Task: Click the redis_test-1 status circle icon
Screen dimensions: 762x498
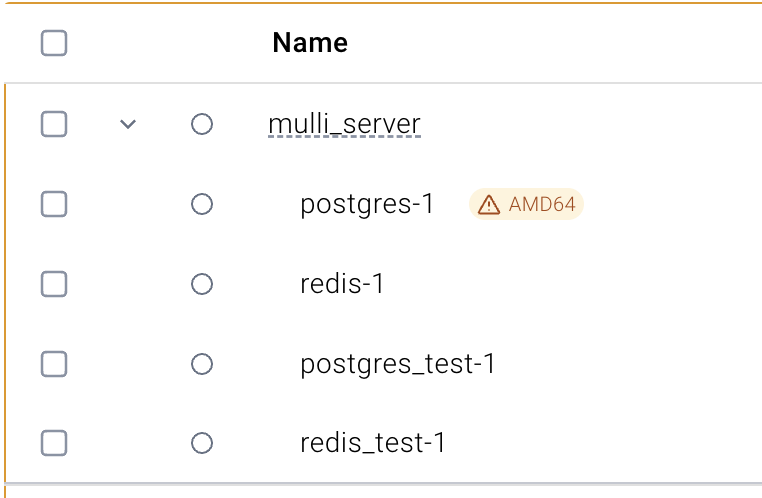Action: pos(202,443)
